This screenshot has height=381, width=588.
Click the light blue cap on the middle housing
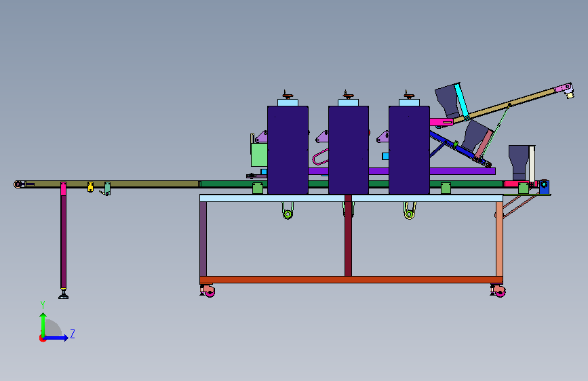click(x=349, y=102)
